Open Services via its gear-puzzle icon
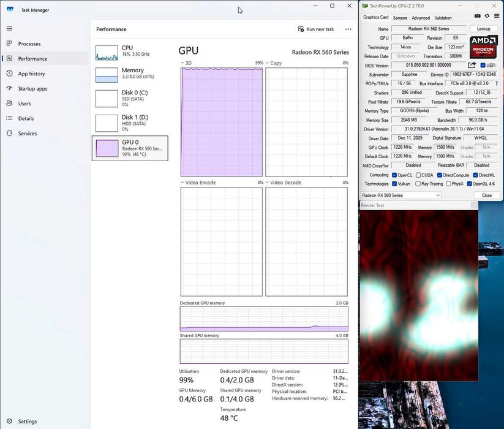Screen dimensions: 504x429 (x=9, y=133)
